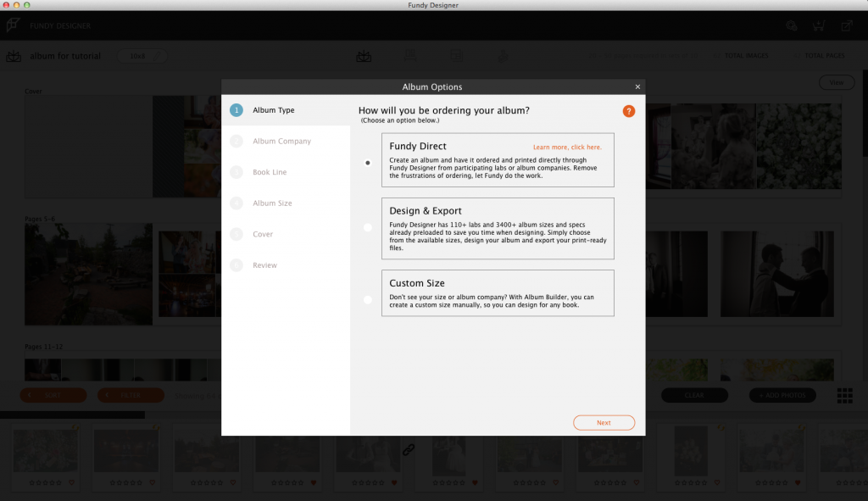Open the Pages 5-6 spread's left garden photo
868x501 pixels.
click(x=88, y=274)
